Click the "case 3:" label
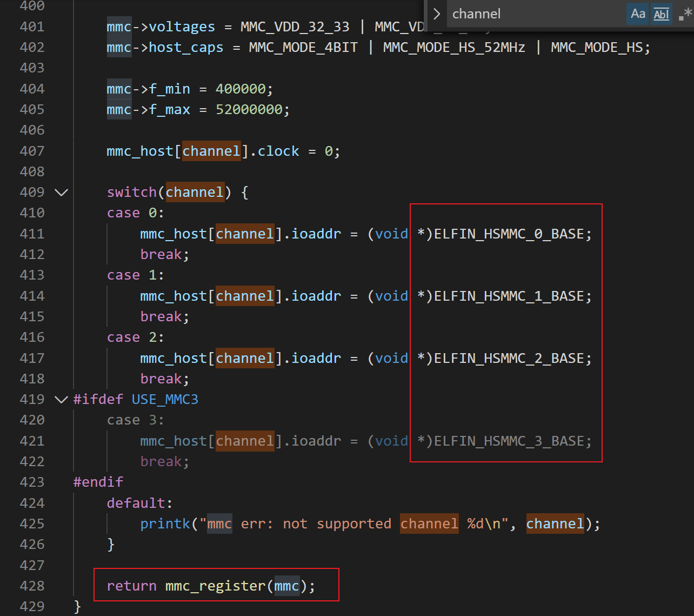Image resolution: width=694 pixels, height=616 pixels. (136, 420)
